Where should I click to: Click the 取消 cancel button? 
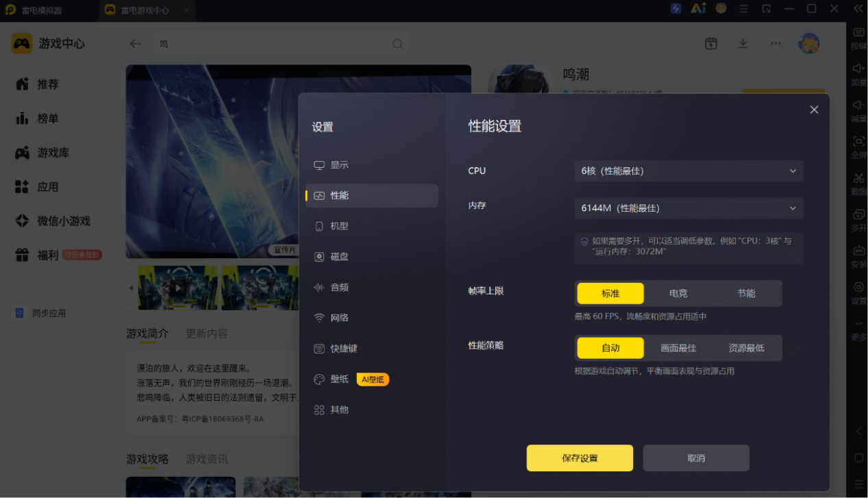point(696,458)
